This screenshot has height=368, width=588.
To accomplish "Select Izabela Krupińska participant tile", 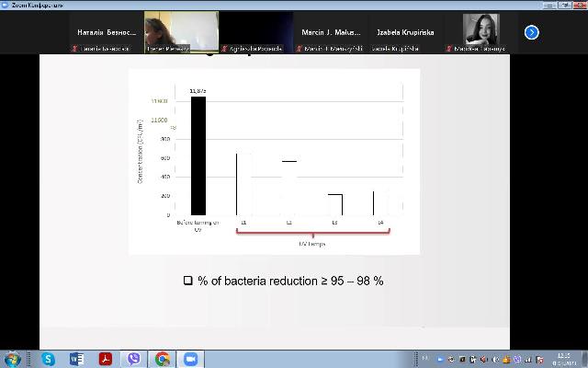I will 405,32.
